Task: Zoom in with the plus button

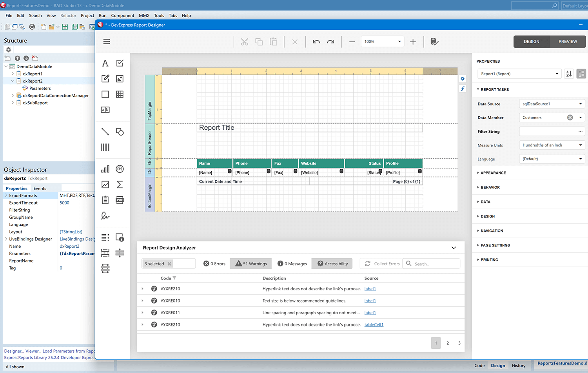Action: coord(413,42)
